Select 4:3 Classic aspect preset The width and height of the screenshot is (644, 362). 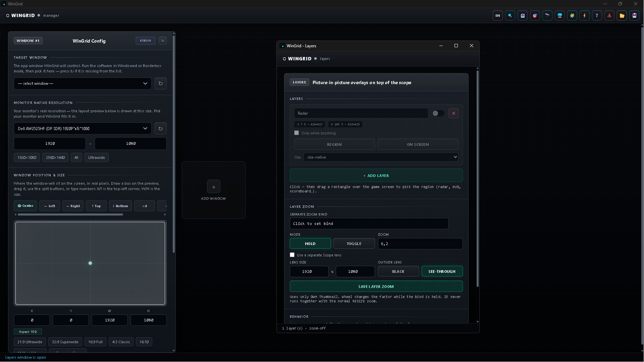point(121,342)
